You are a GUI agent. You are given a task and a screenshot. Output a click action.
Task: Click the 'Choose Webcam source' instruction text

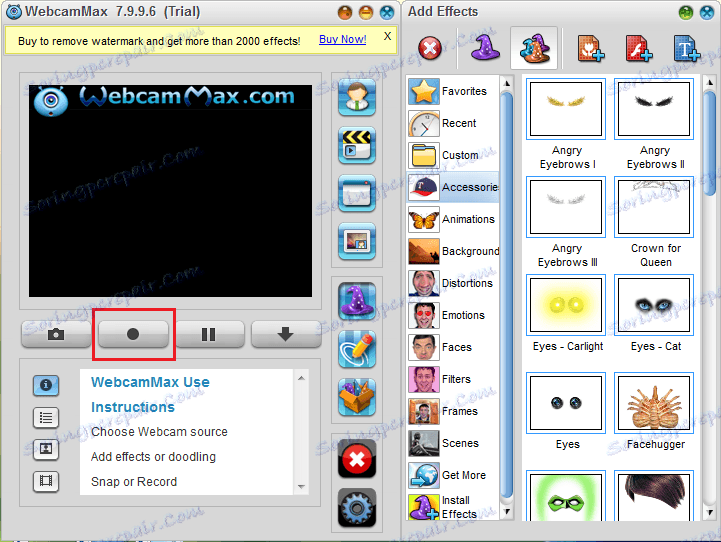pyautogui.click(x=159, y=432)
